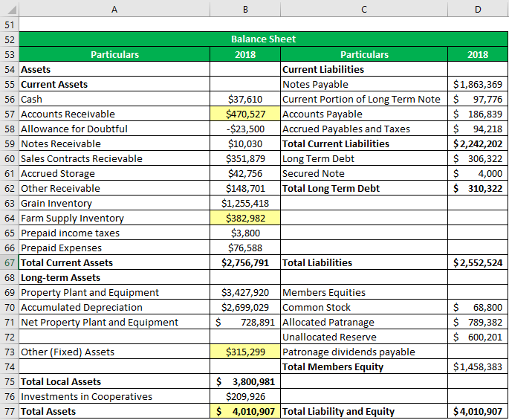
Task: Select yellow Farm Supply Inventory value $382,982
Action: [x=245, y=218]
